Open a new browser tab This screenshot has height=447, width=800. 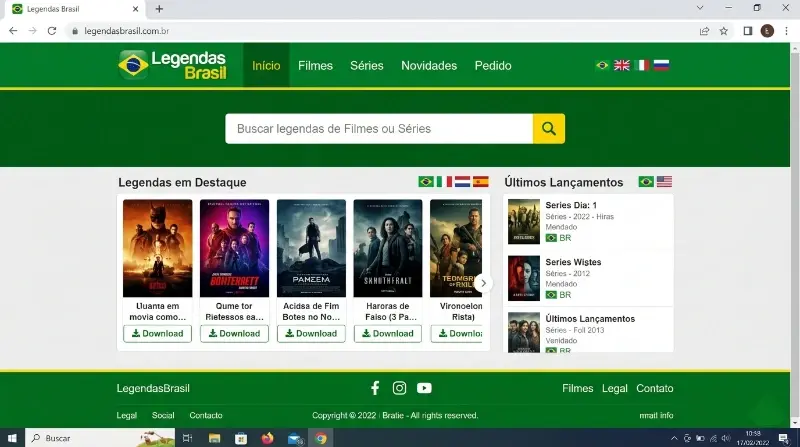(159, 9)
